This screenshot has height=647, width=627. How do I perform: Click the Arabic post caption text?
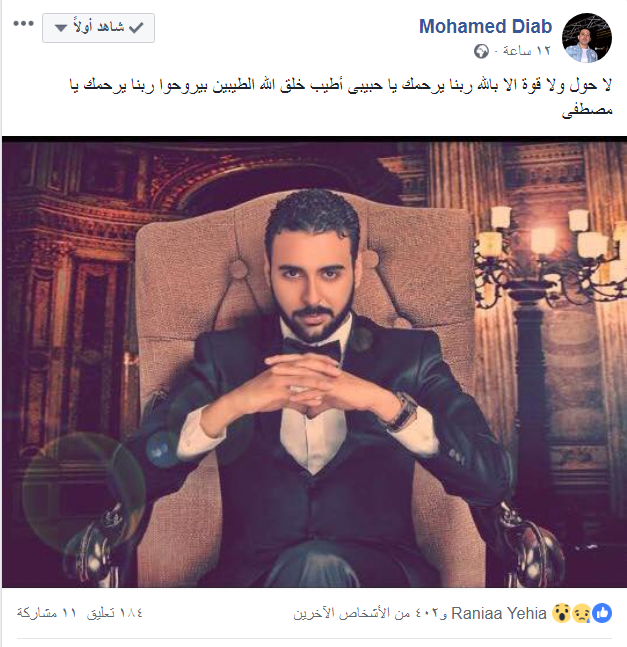coord(340,98)
